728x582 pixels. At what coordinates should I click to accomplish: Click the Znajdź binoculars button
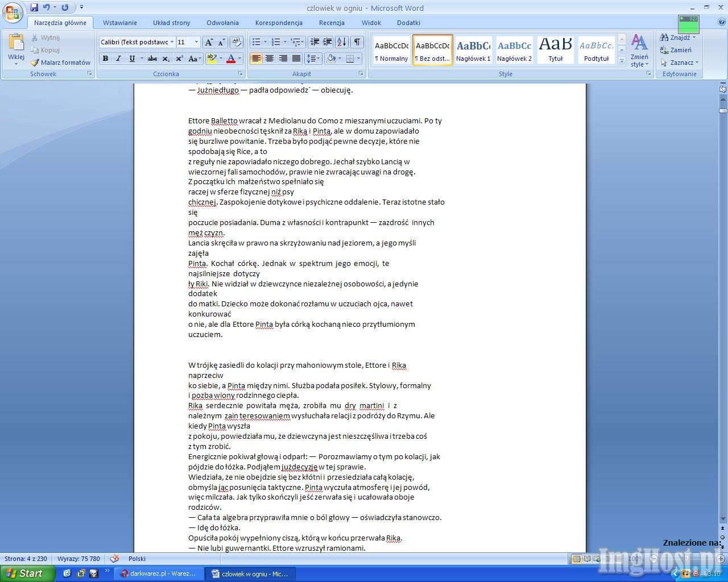678,38
